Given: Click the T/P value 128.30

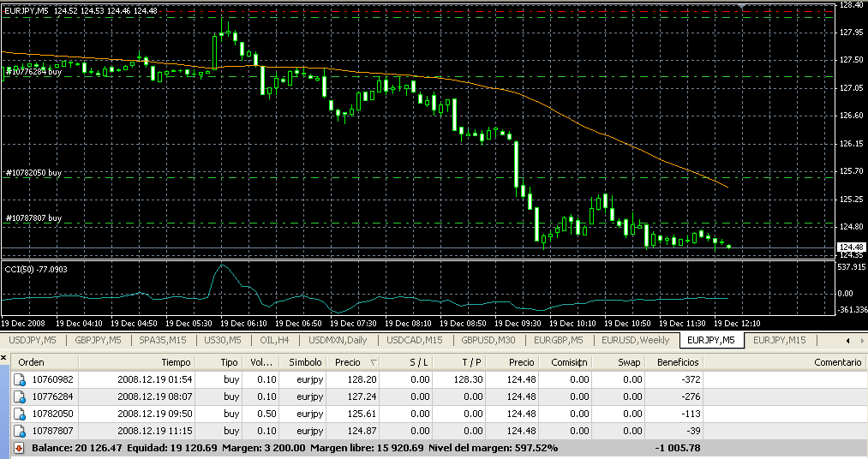Looking at the screenshot, I should pos(470,379).
